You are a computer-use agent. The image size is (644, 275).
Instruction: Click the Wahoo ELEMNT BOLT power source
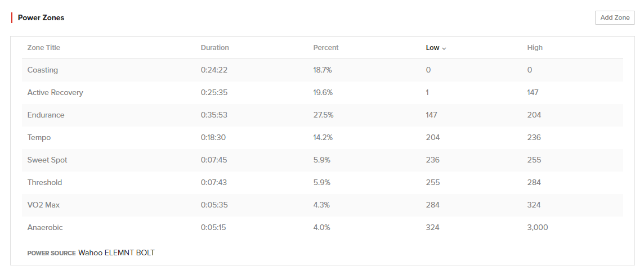coord(117,253)
